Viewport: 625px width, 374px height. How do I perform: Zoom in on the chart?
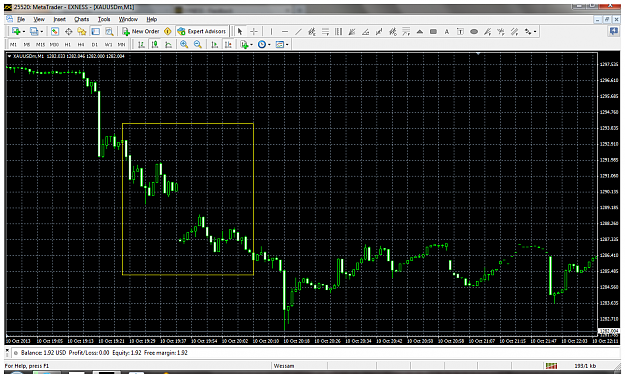click(184, 44)
